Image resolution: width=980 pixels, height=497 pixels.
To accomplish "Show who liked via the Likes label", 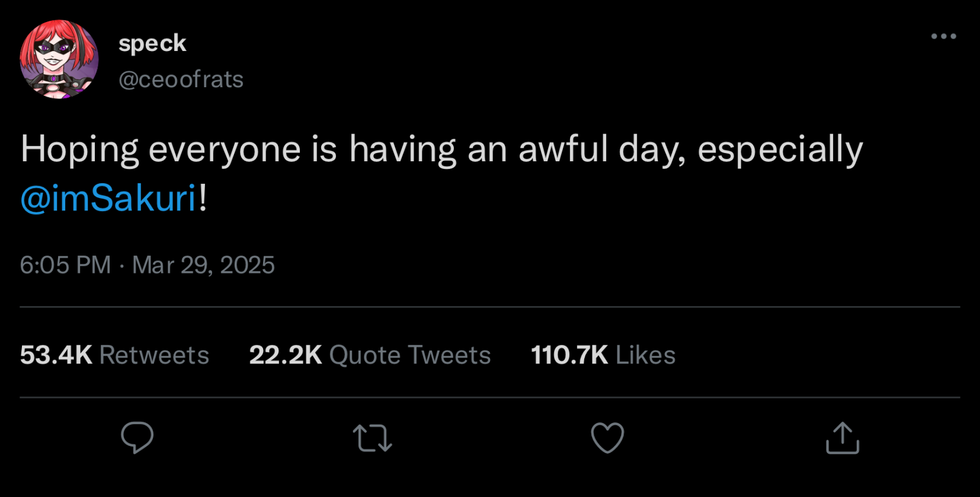I will click(x=645, y=355).
